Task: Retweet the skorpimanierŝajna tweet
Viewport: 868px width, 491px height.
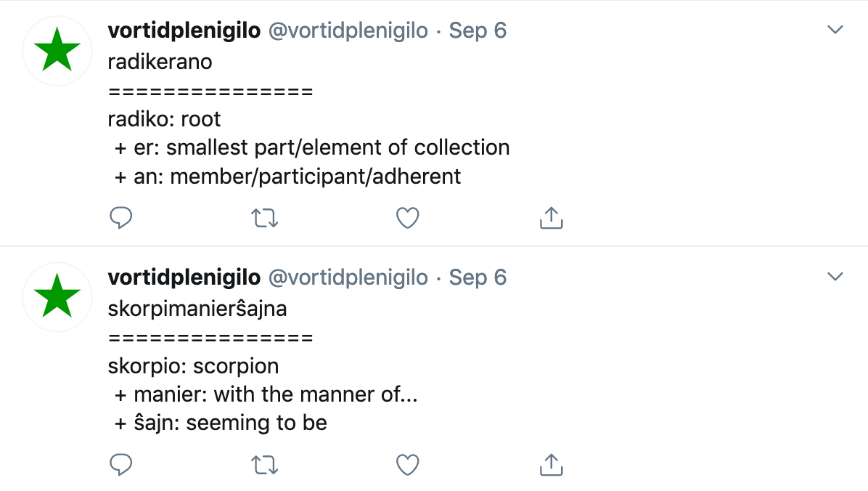Action: tap(265, 464)
